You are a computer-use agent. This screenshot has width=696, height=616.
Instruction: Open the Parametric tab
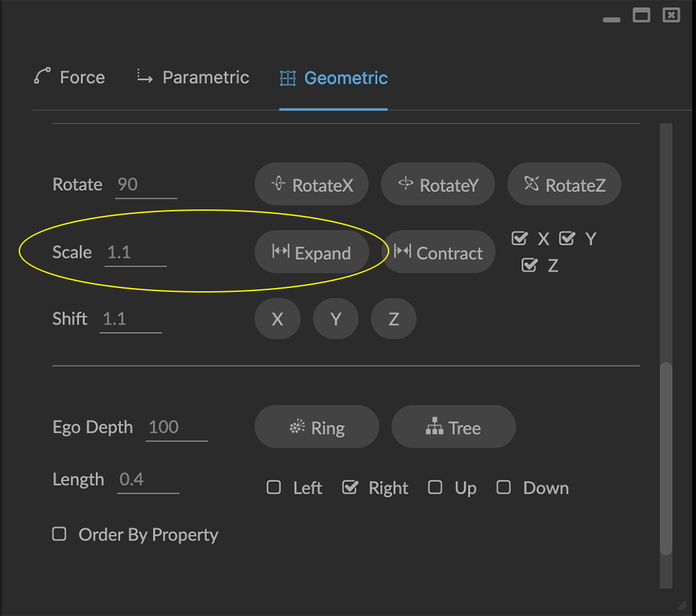coord(193,77)
